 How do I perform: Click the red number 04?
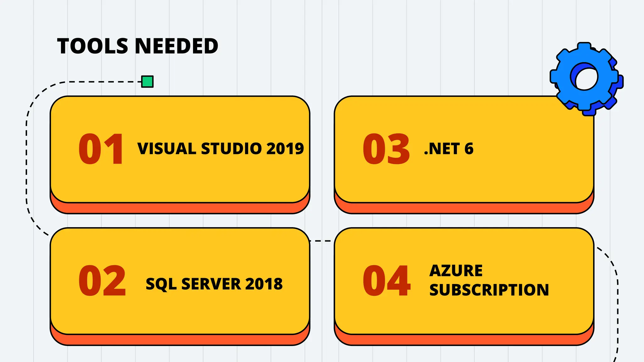[387, 280]
